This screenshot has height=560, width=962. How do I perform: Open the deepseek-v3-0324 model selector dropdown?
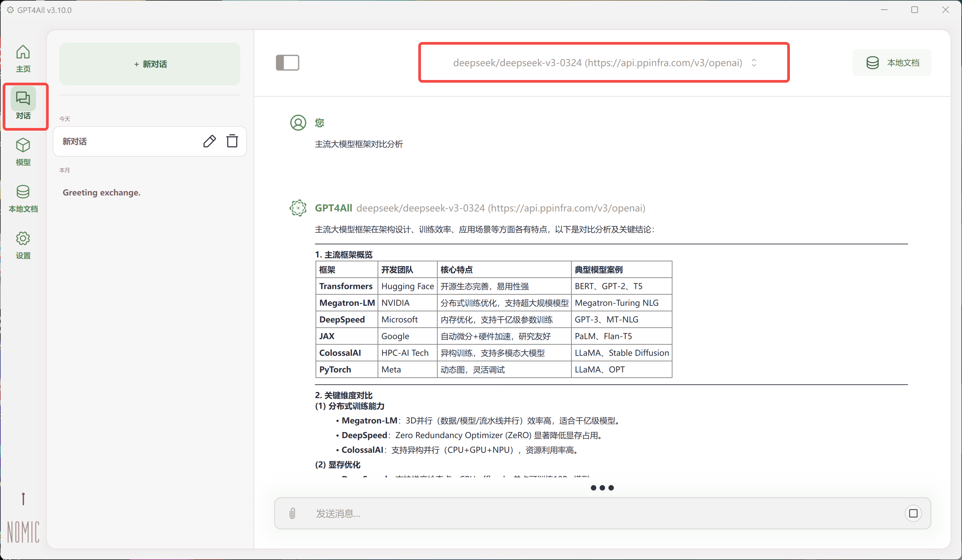tap(597, 63)
